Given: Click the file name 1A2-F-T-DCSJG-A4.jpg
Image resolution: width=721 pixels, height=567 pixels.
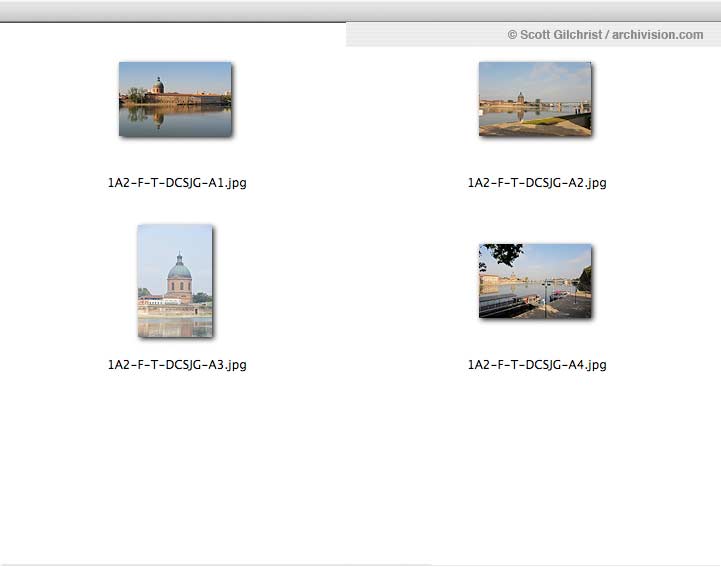Looking at the screenshot, I should point(537,365).
